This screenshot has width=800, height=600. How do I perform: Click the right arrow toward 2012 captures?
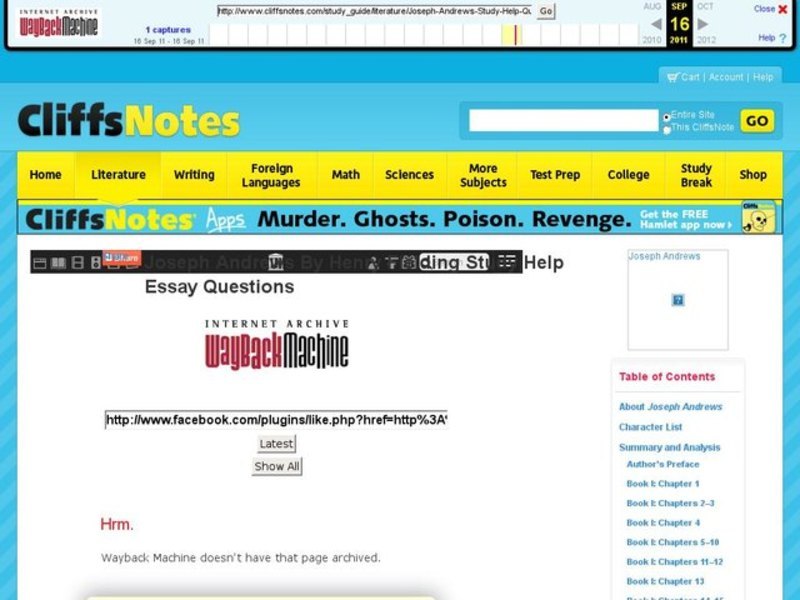click(x=703, y=25)
